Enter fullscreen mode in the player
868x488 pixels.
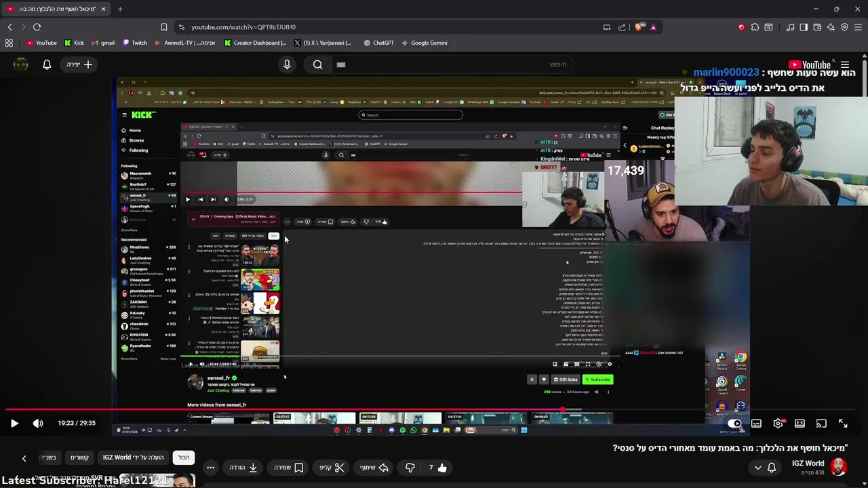point(843,424)
